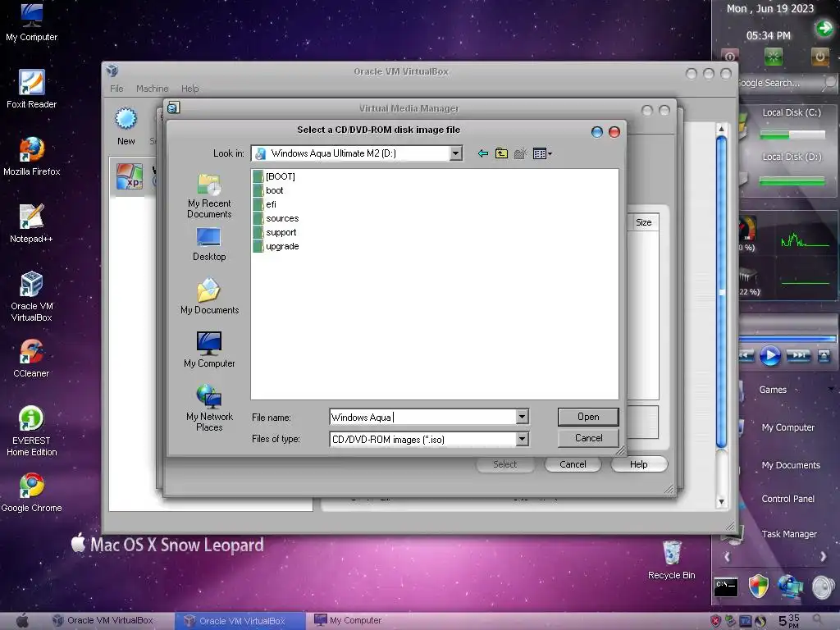Select My Computer in the places bar
The width and height of the screenshot is (840, 630).
[209, 349]
